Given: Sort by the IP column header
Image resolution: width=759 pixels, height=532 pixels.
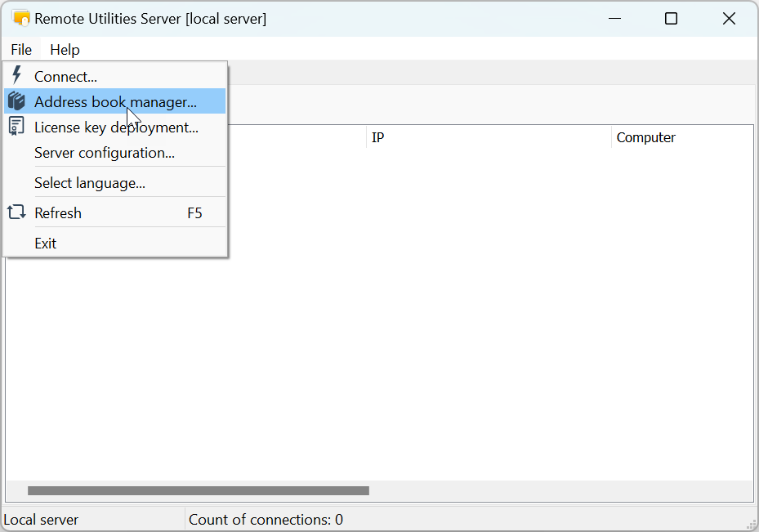Looking at the screenshot, I should (488, 137).
